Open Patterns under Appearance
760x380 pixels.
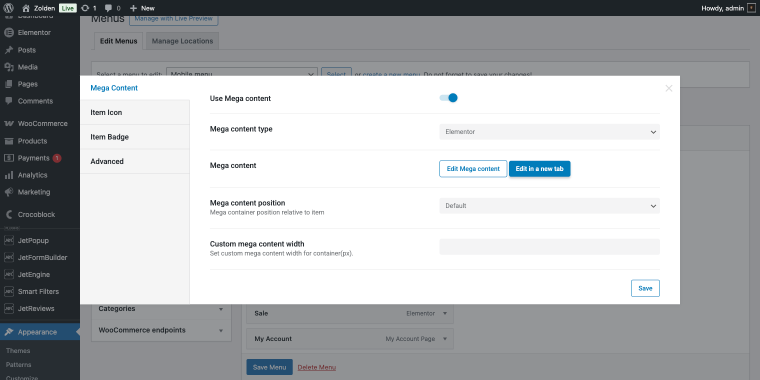point(18,364)
